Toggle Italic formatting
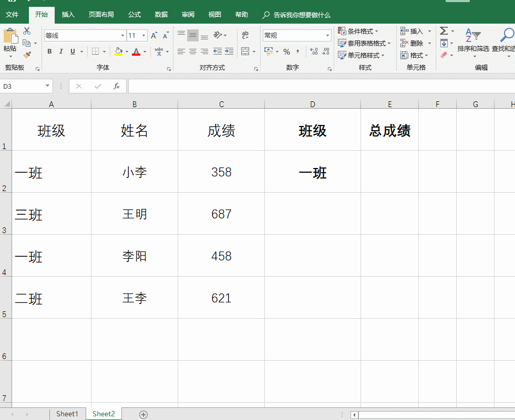Screen dimensions: 515x420 point(61,51)
